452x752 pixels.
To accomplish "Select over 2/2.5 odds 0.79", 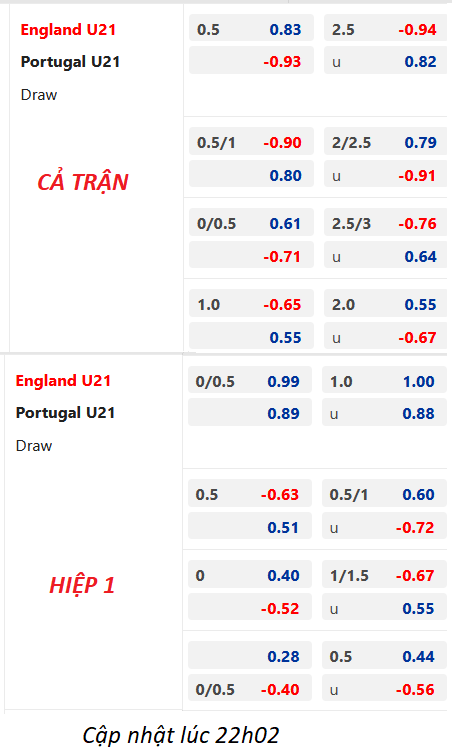I will 385,142.
